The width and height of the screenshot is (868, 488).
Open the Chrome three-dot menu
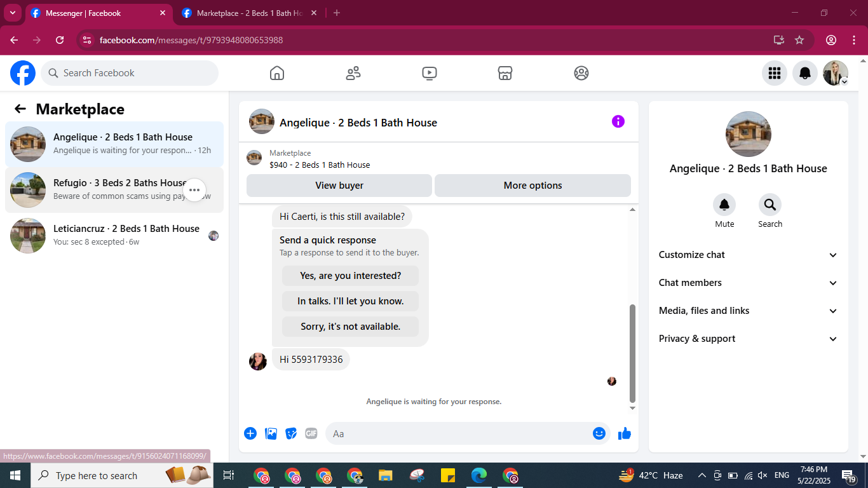pos(853,40)
